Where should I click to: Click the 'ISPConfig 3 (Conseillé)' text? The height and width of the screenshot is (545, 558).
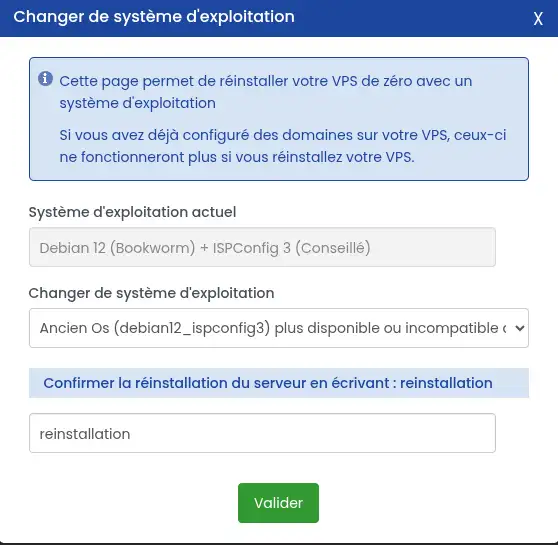[291, 248]
